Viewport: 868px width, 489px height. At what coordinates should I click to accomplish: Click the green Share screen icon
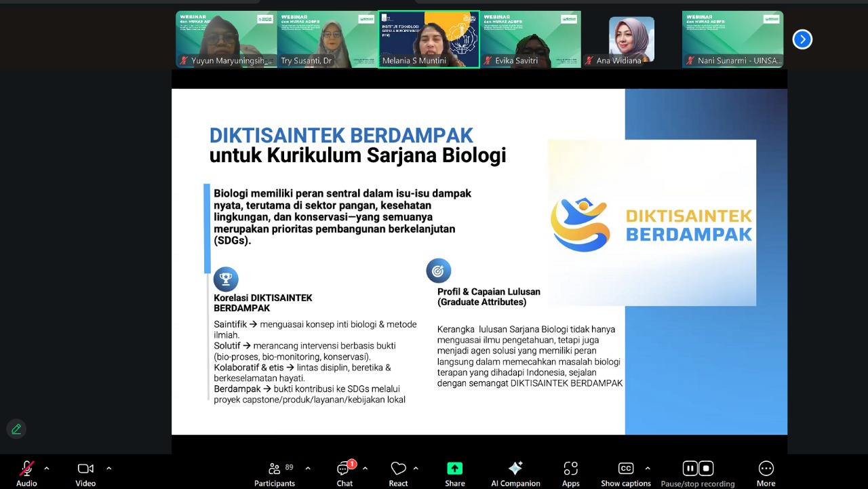454,469
